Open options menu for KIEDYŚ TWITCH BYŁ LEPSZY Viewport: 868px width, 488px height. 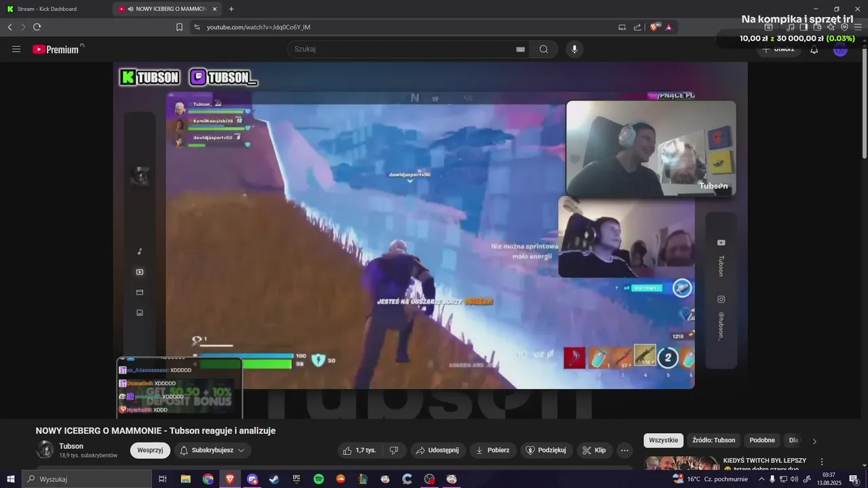[x=822, y=462]
